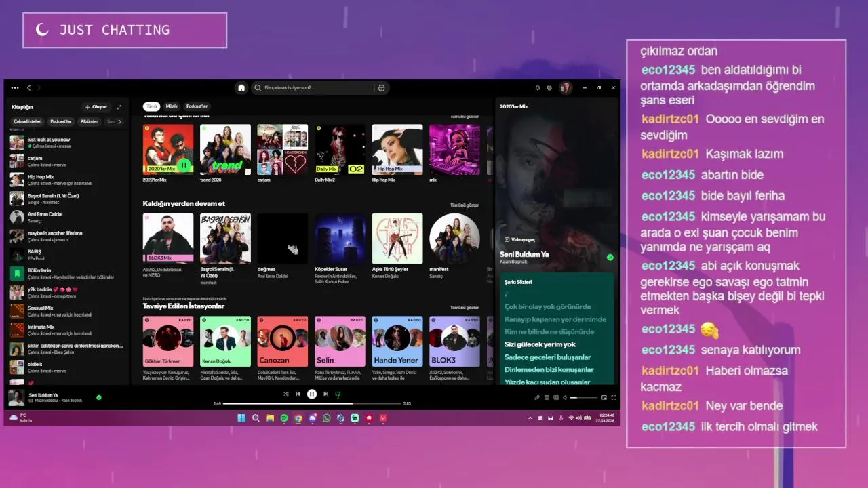The image size is (868, 488).
Task: Open the Canozan radio station
Action: [x=283, y=348]
